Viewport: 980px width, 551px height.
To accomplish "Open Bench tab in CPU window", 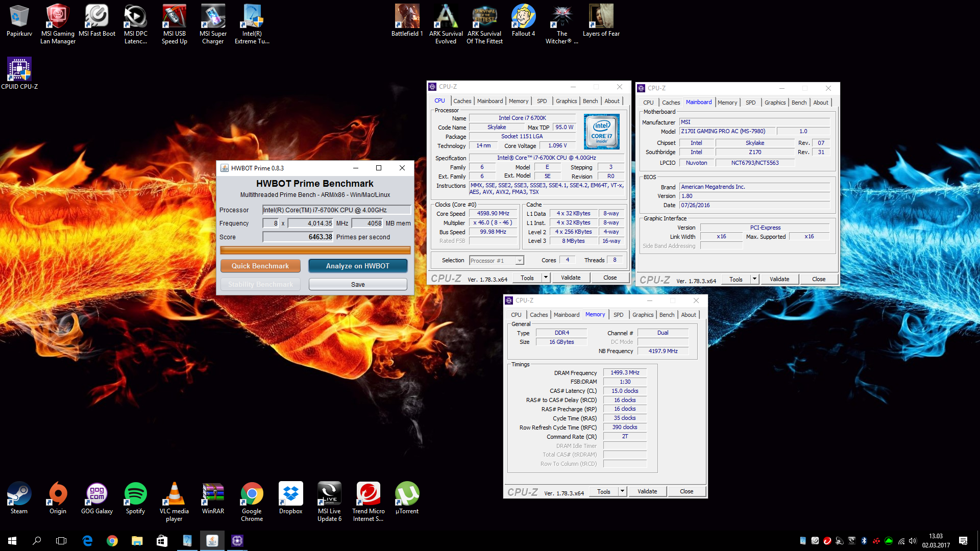I will tap(590, 101).
